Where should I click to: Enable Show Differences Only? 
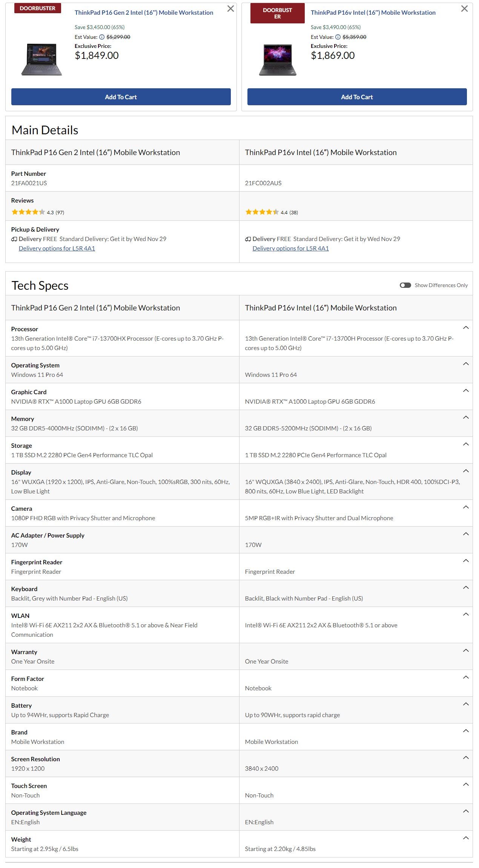click(x=405, y=286)
